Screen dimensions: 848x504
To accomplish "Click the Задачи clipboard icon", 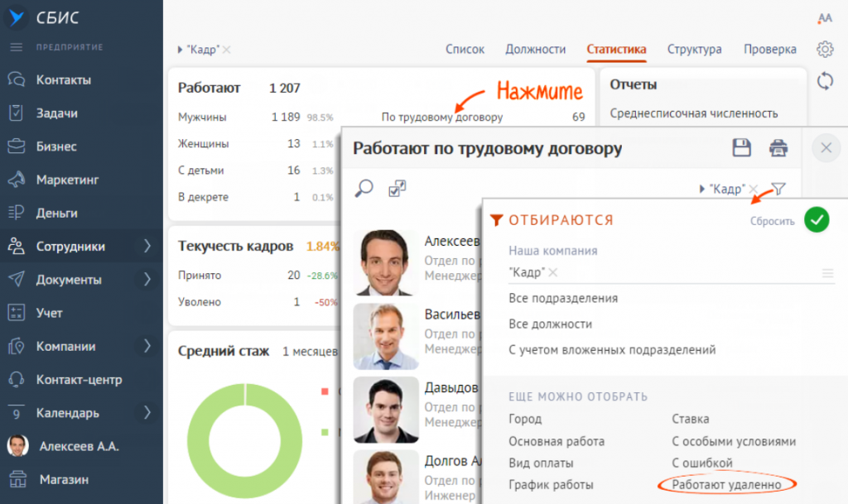I will pos(17,113).
